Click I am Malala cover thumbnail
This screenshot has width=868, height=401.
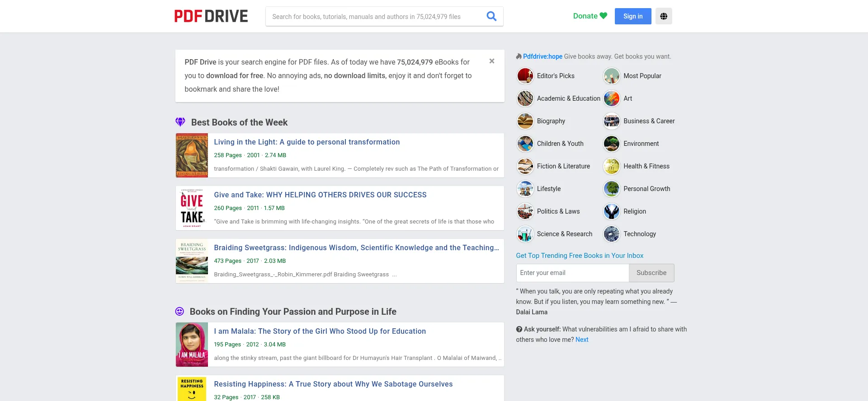tap(192, 345)
